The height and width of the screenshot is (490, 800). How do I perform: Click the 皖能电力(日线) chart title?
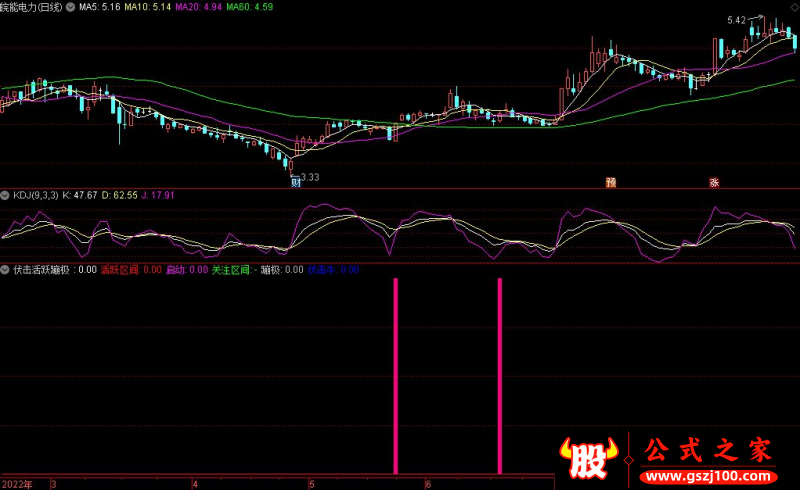coord(32,7)
